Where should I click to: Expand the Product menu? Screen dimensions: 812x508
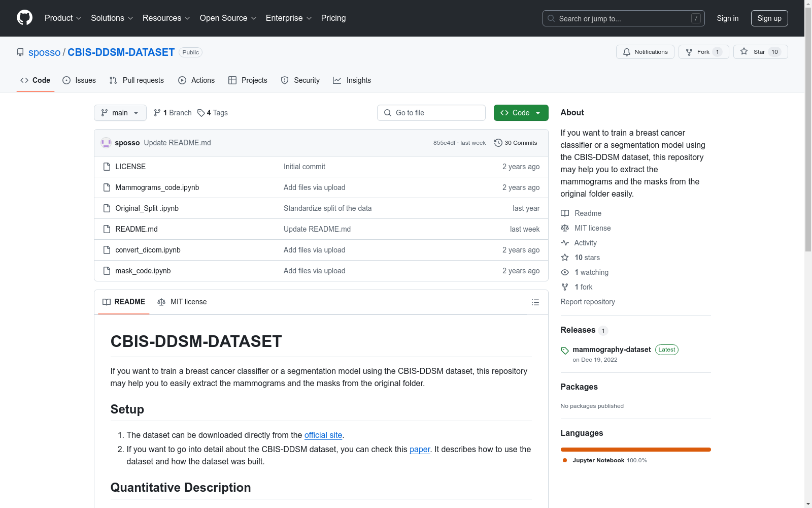pos(63,18)
